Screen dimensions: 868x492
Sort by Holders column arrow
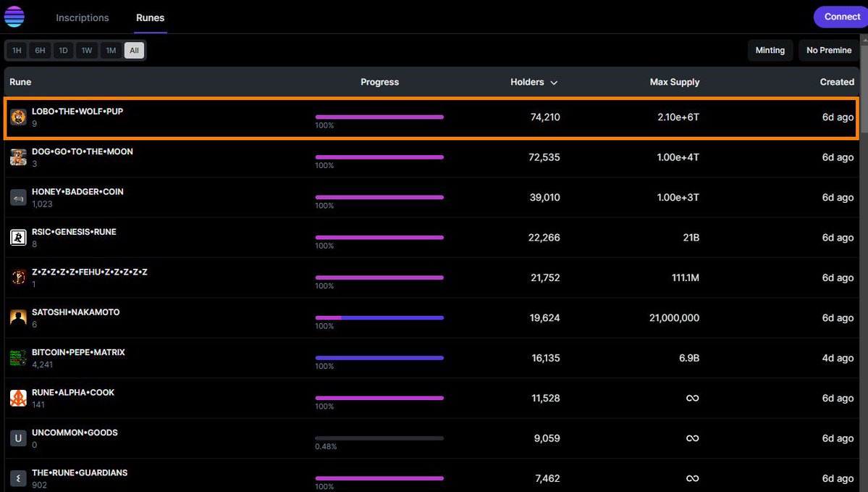(554, 83)
